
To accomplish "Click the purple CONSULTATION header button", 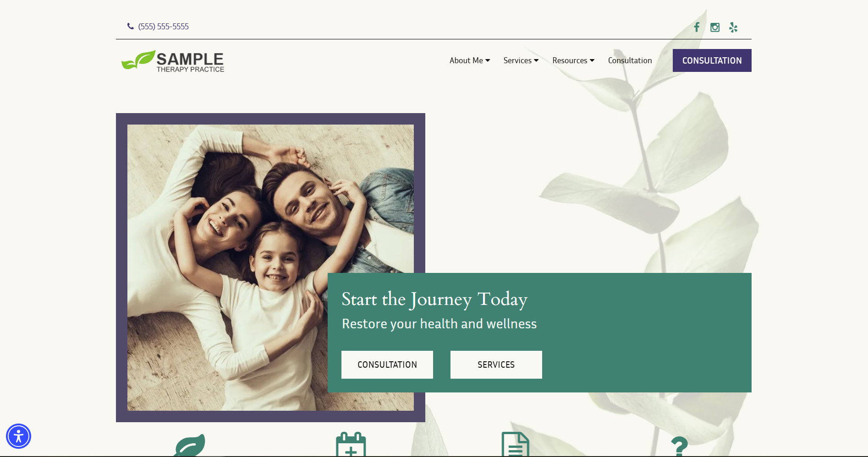I will click(712, 60).
